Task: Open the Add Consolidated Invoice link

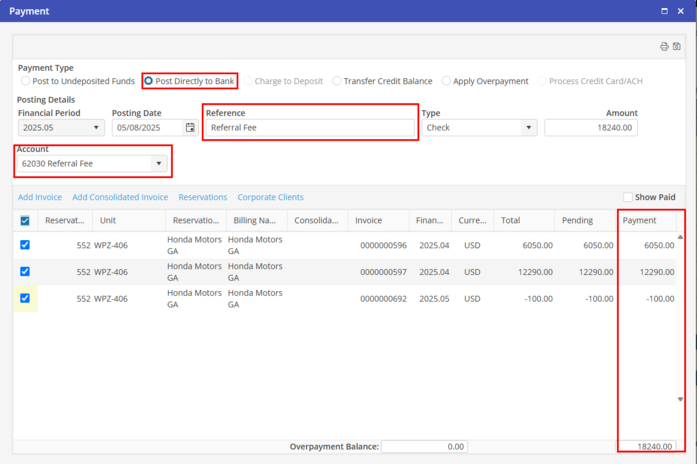Action: click(x=120, y=197)
